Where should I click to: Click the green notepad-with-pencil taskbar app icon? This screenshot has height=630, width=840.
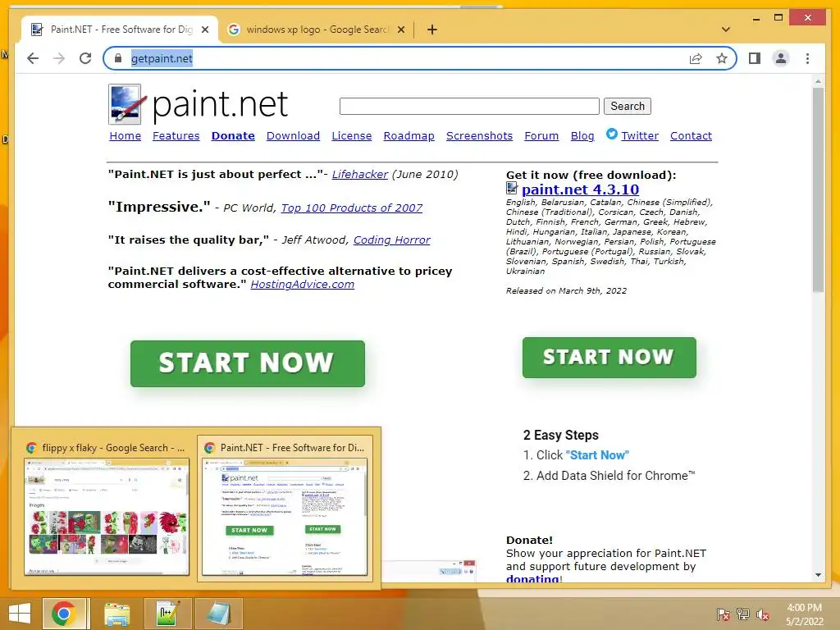click(167, 614)
